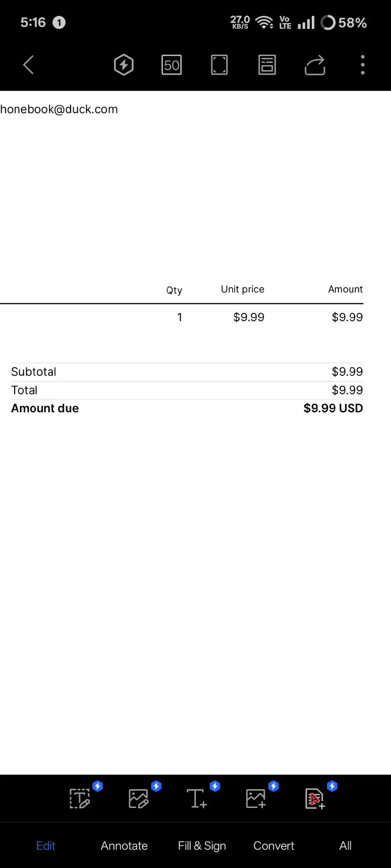Tap the notification count badge in status bar
391x868 pixels.
pyautogui.click(x=59, y=22)
